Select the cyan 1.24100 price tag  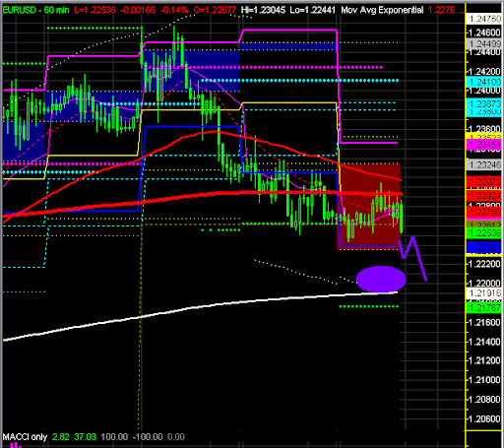click(x=484, y=82)
